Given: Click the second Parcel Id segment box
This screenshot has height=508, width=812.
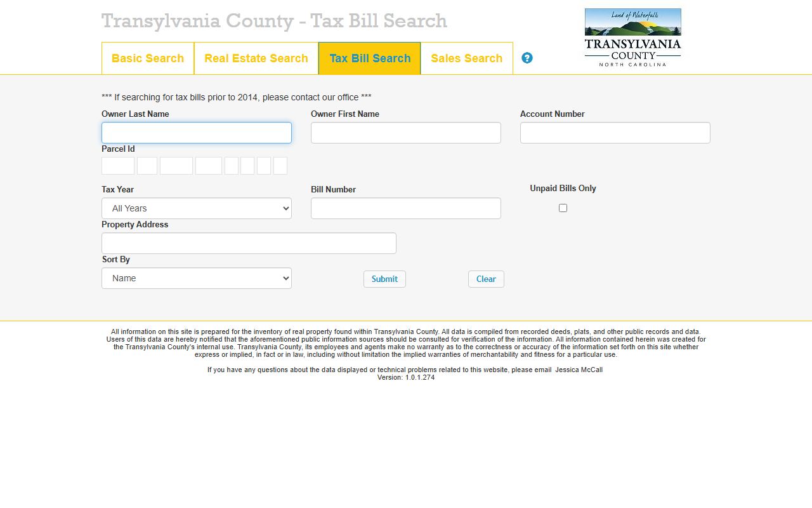Looking at the screenshot, I should coord(147,166).
